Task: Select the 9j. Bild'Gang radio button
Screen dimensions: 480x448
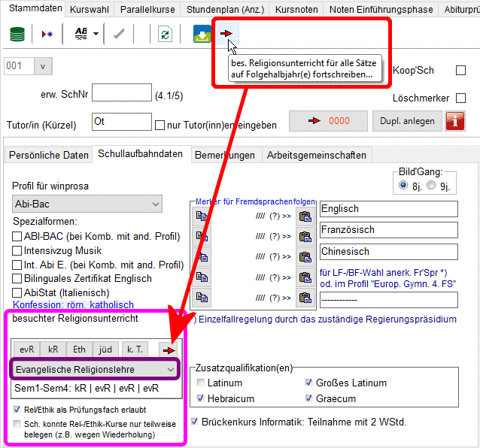Action: click(431, 186)
